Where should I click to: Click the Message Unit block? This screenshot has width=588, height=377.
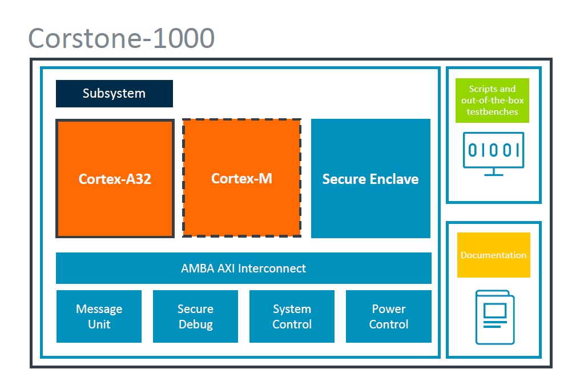[x=99, y=316]
